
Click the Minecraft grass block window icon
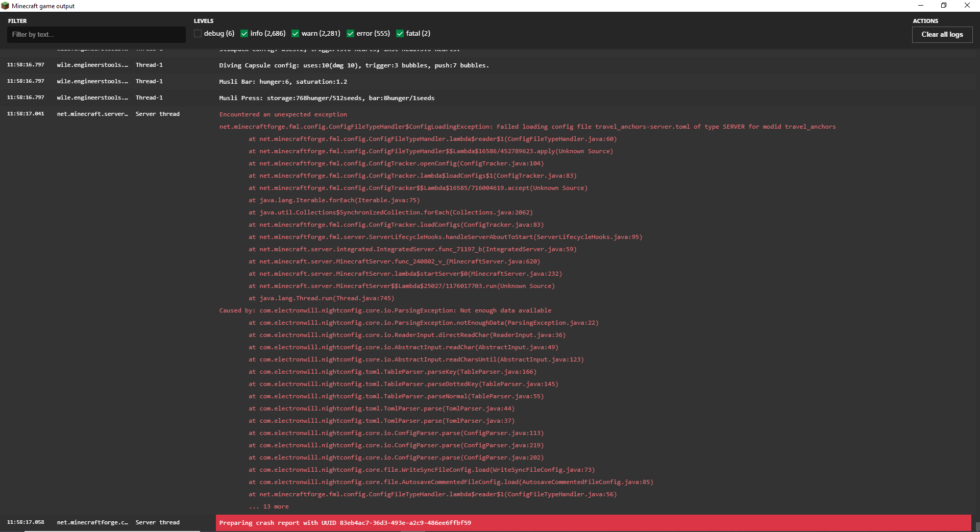point(5,6)
